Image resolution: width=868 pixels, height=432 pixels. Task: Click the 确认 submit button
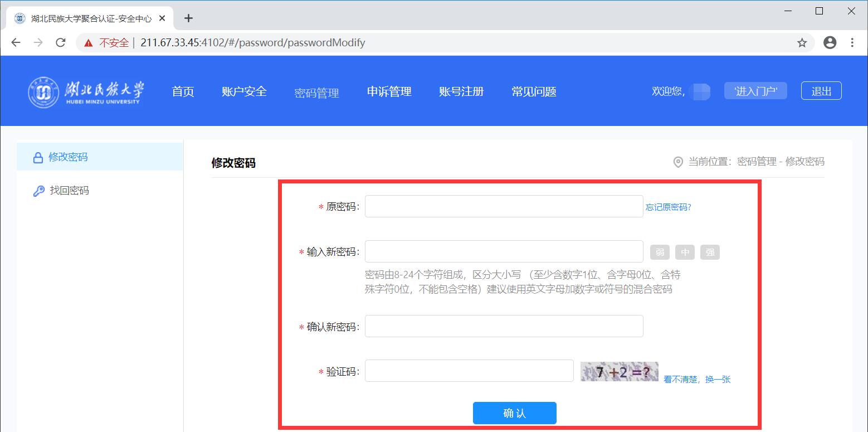coord(514,413)
